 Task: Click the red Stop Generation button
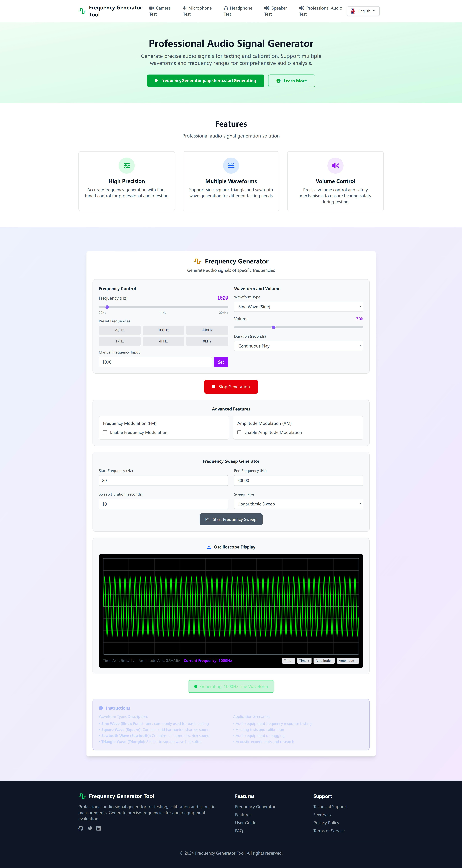tap(231, 387)
